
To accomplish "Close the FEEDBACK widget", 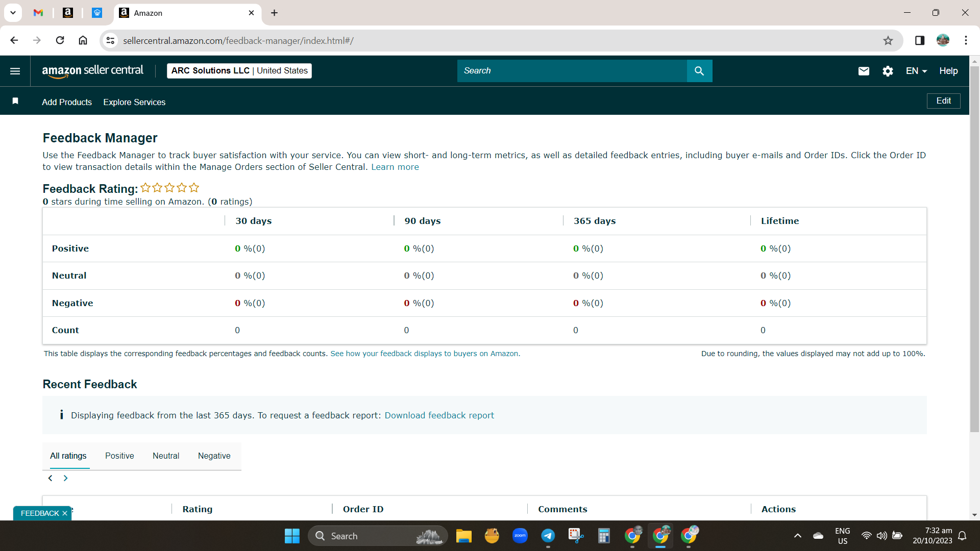I will [x=65, y=513].
